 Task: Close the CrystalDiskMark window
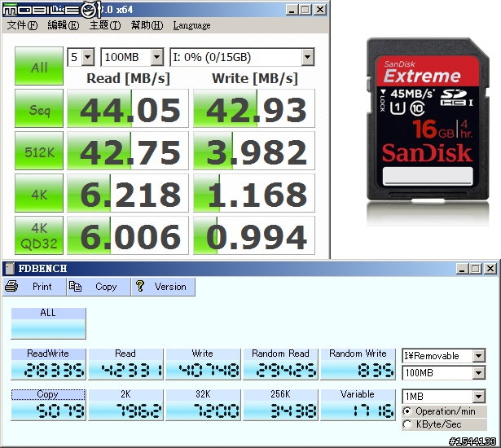pos(320,10)
